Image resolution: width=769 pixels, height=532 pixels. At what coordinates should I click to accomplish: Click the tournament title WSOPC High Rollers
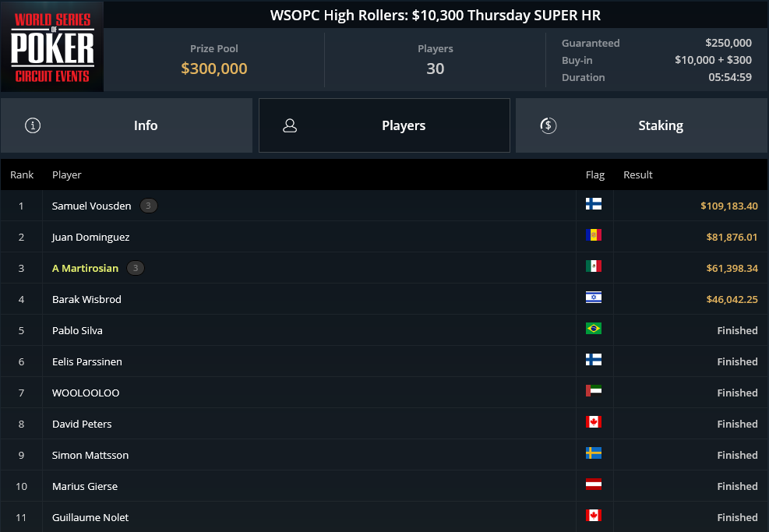[436, 16]
